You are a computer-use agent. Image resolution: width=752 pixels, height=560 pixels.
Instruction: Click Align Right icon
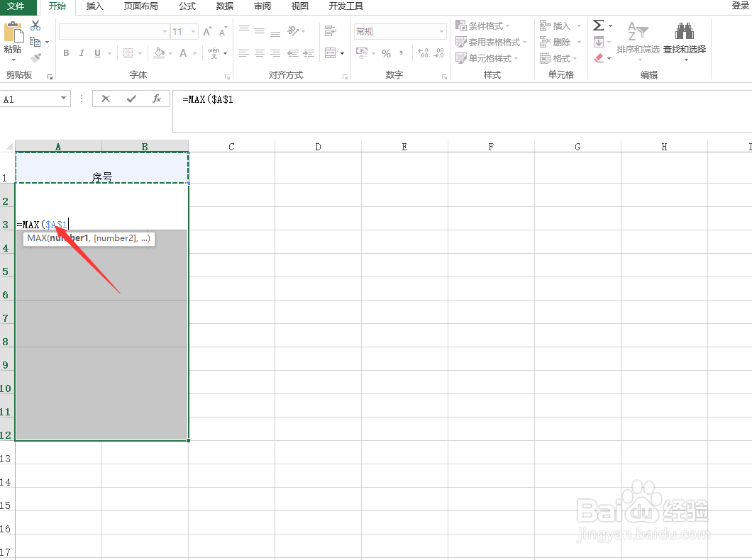pos(275,53)
